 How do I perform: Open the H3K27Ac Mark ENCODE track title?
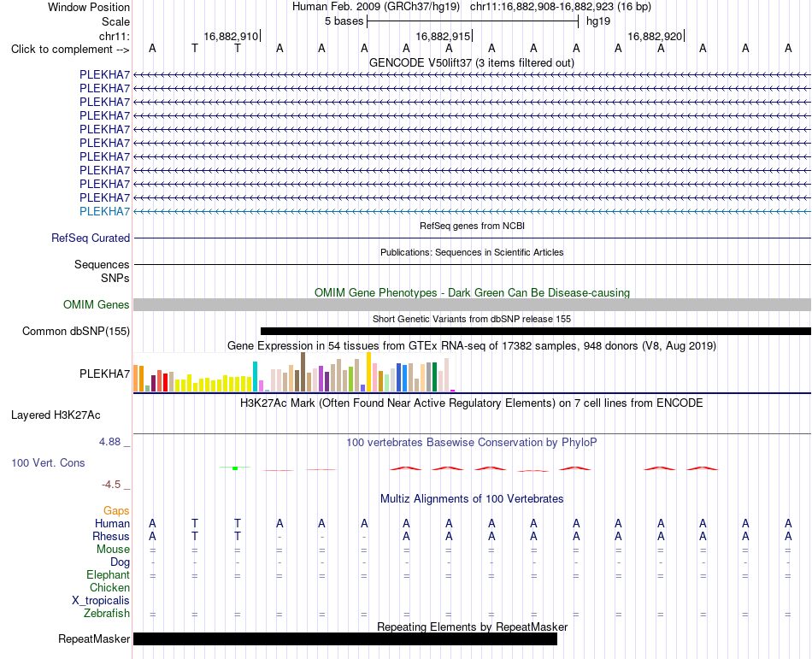pyautogui.click(x=471, y=403)
